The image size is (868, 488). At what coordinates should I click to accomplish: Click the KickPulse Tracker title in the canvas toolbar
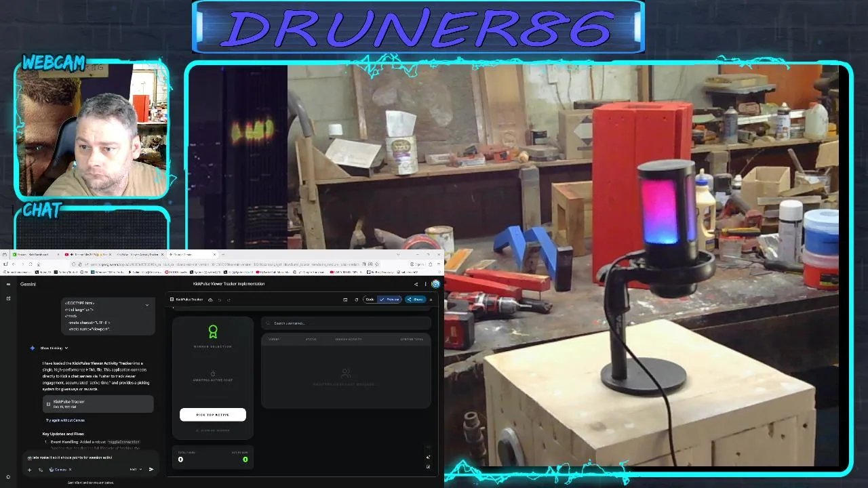coord(189,300)
